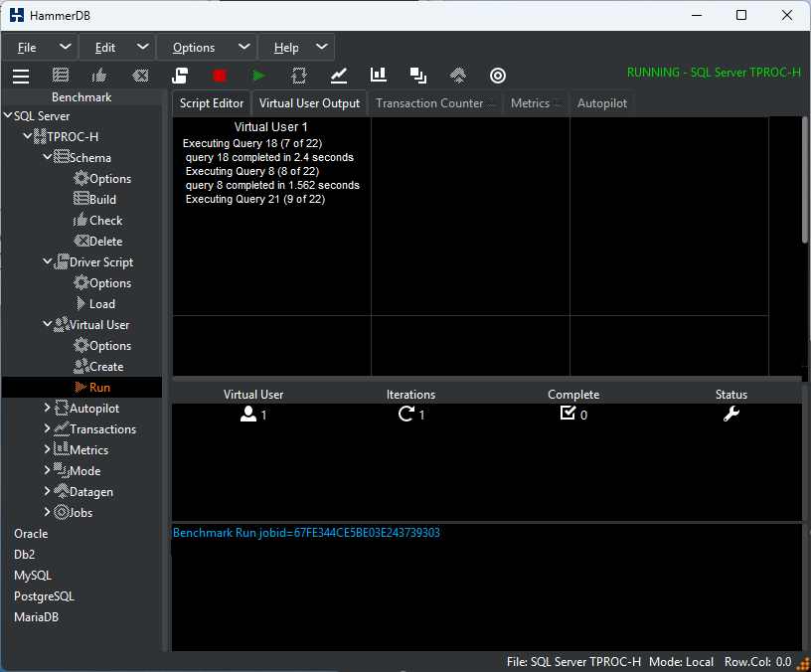Click the Metrics bar chart toolbar icon
The height and width of the screenshot is (672, 811).
[378, 75]
